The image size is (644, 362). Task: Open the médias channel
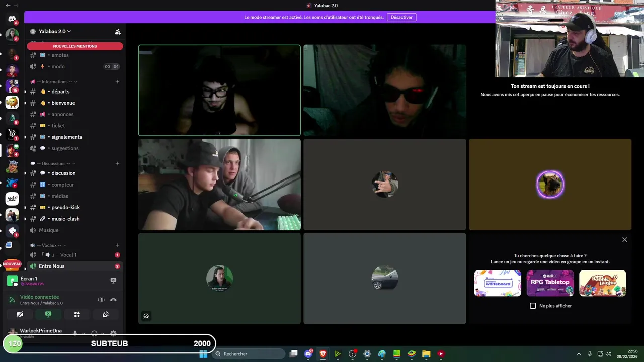click(x=75, y=196)
